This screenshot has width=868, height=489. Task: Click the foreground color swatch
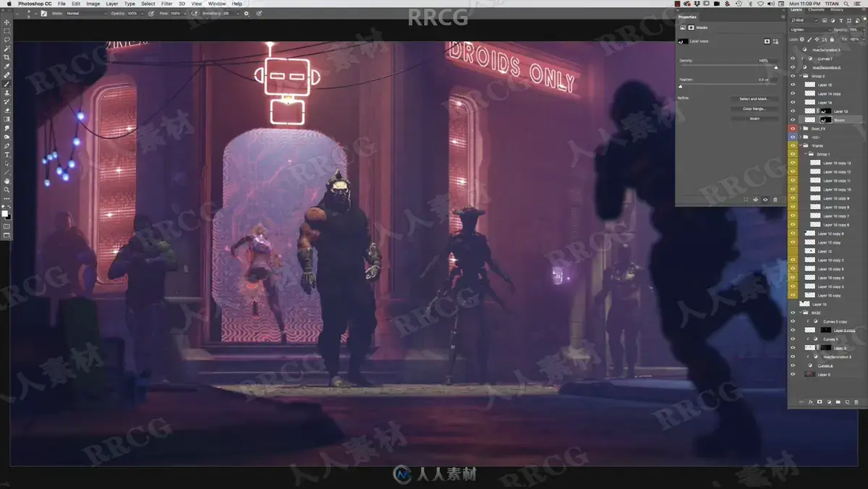pos(5,213)
